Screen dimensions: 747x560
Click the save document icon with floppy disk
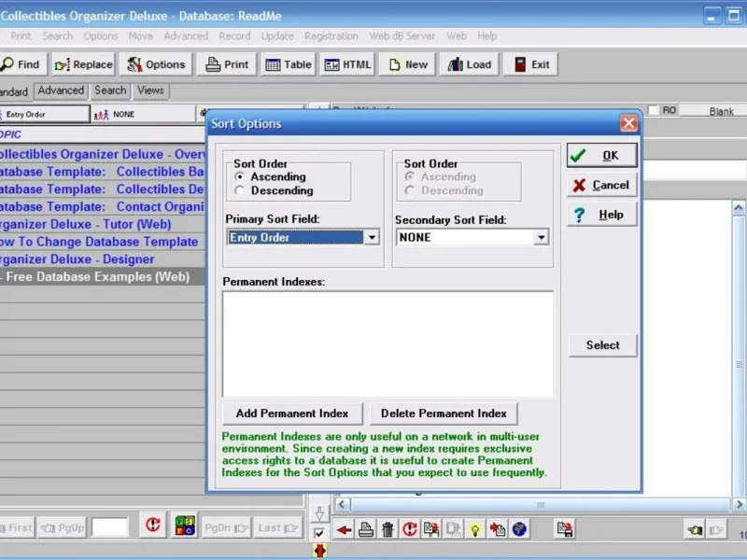click(565, 529)
